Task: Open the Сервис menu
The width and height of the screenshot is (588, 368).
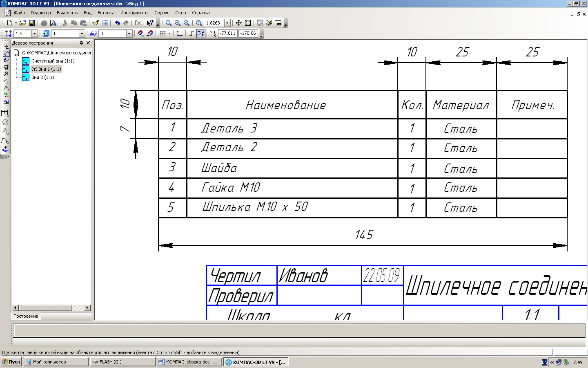Action: point(162,13)
